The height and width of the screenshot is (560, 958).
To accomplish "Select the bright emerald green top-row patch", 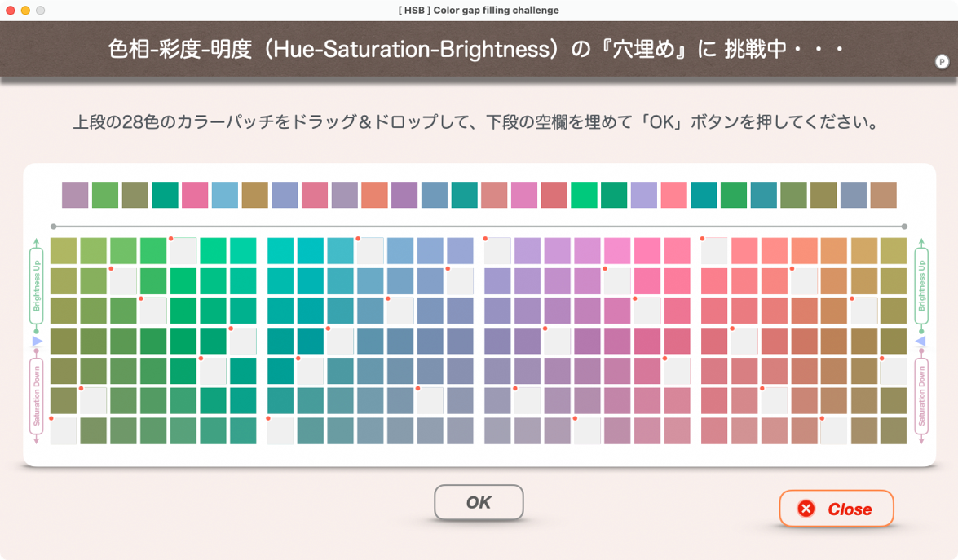I will [x=584, y=195].
